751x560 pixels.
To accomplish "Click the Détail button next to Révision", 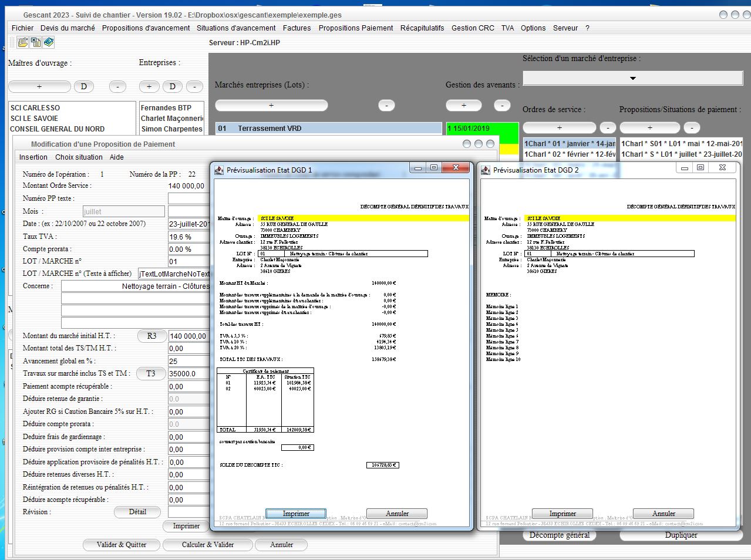I will (137, 512).
